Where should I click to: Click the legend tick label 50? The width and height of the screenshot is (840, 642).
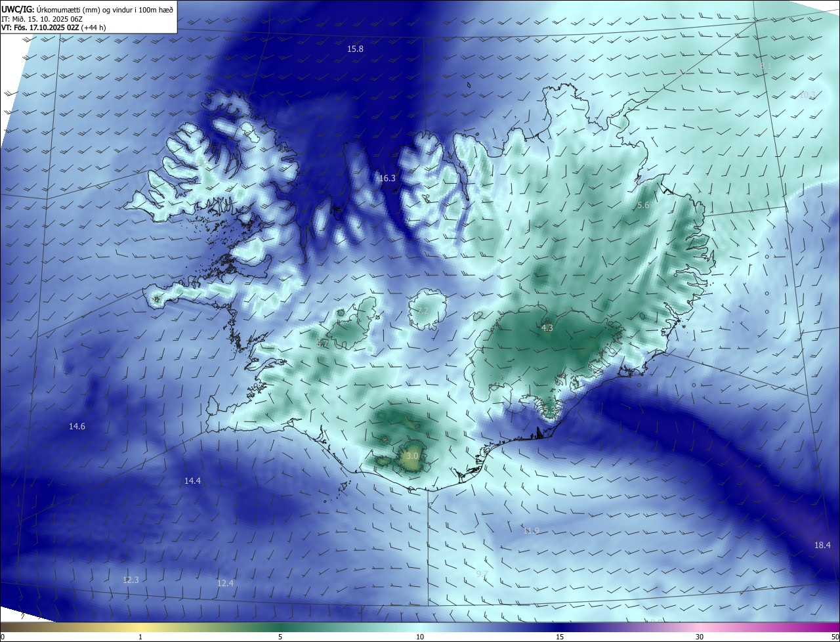(835, 637)
